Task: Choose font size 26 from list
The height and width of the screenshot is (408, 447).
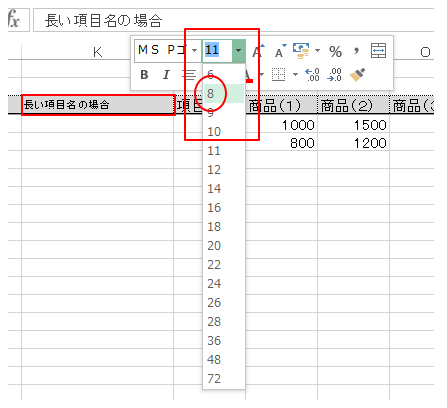Action: 224,302
